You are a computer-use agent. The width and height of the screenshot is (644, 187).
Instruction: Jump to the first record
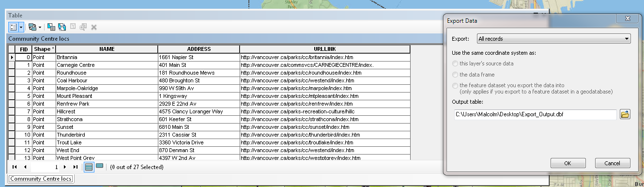15,167
